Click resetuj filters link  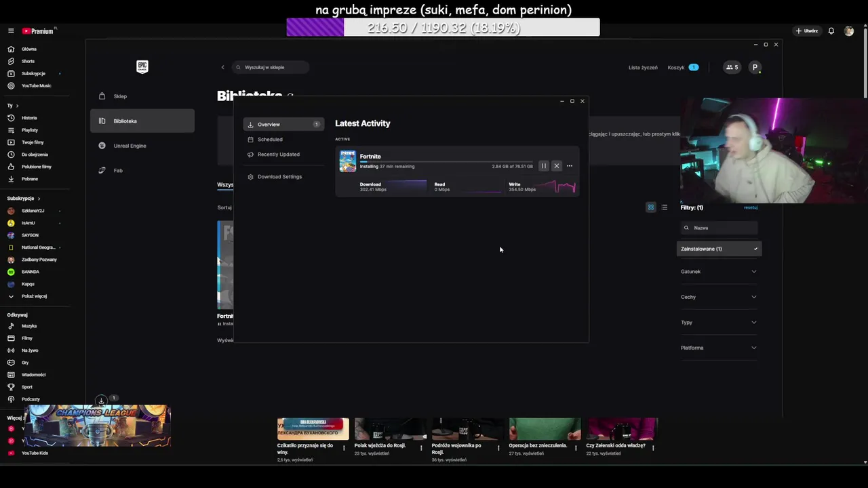(x=751, y=207)
